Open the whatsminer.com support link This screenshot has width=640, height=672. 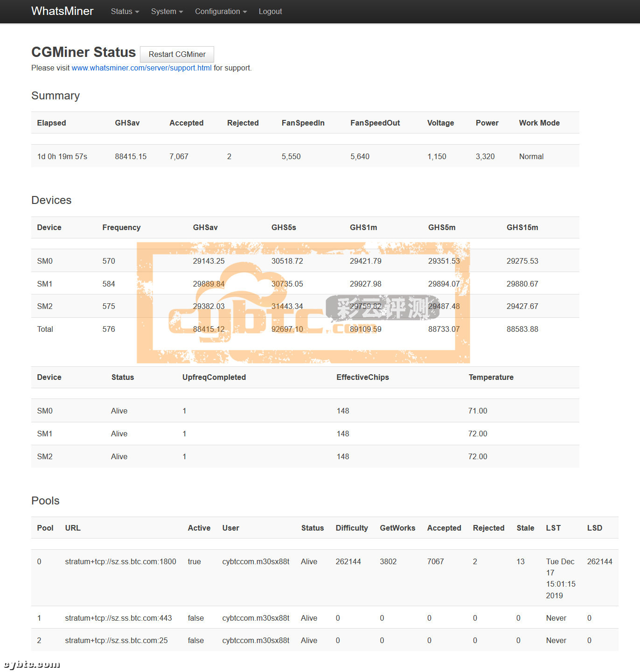[x=141, y=68]
